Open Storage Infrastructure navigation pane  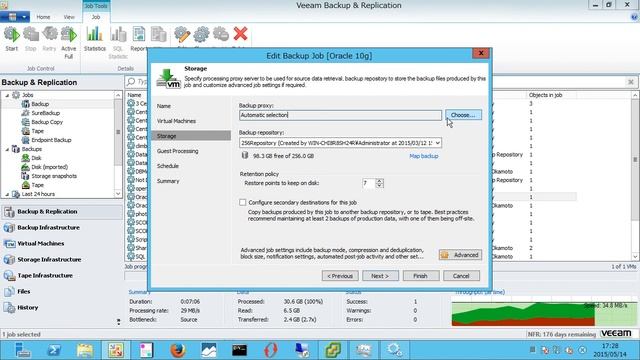(x=49, y=259)
